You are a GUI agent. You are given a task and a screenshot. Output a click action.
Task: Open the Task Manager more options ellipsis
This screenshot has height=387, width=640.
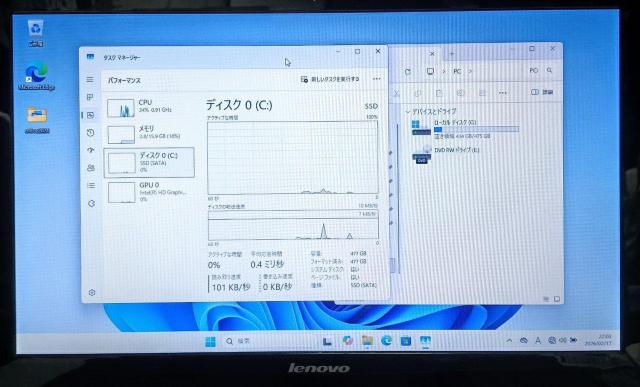(376, 79)
